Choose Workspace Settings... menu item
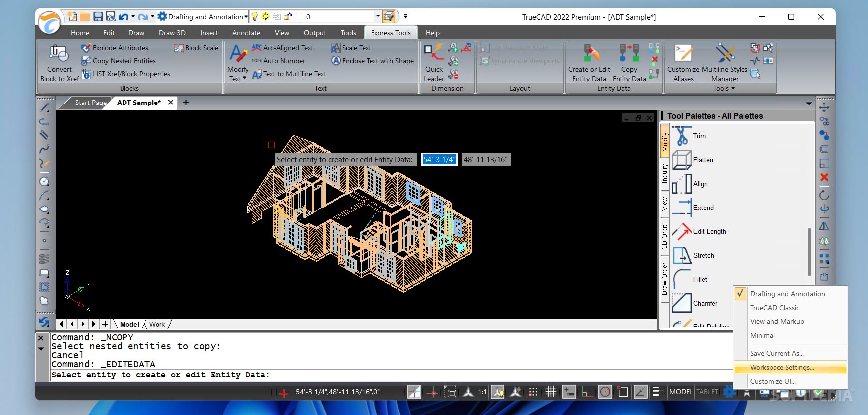The height and width of the screenshot is (415, 868). pyautogui.click(x=790, y=367)
